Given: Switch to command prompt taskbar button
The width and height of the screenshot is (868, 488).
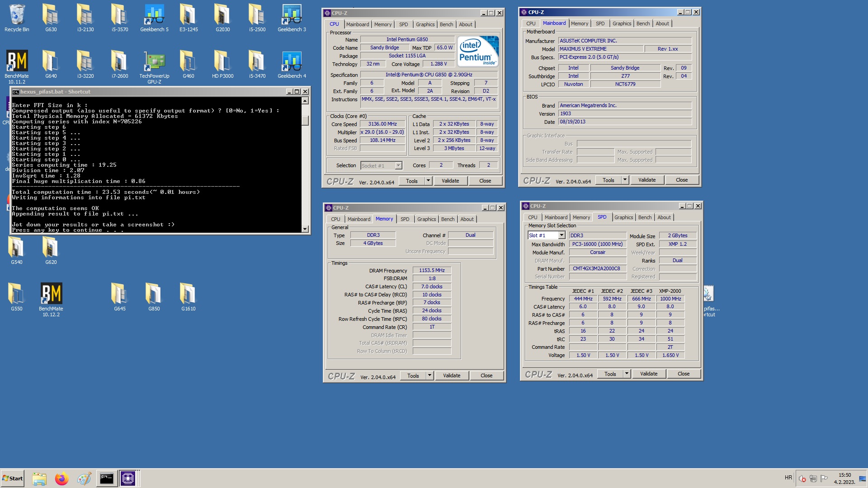Looking at the screenshot, I should (x=106, y=479).
